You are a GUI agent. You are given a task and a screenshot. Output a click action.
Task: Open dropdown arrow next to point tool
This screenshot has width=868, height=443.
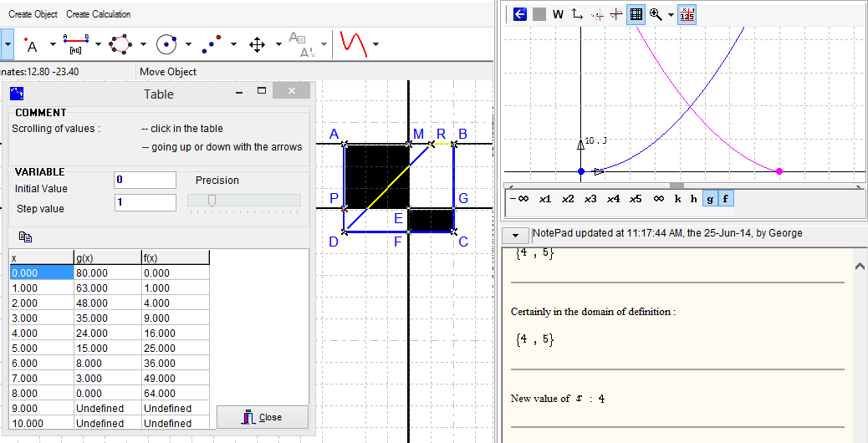pyautogui.click(x=53, y=44)
